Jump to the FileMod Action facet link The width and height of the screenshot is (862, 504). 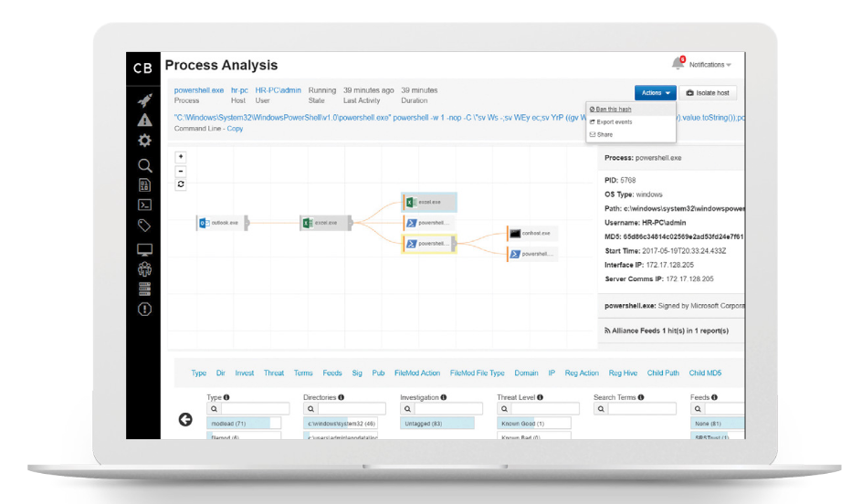tap(416, 373)
